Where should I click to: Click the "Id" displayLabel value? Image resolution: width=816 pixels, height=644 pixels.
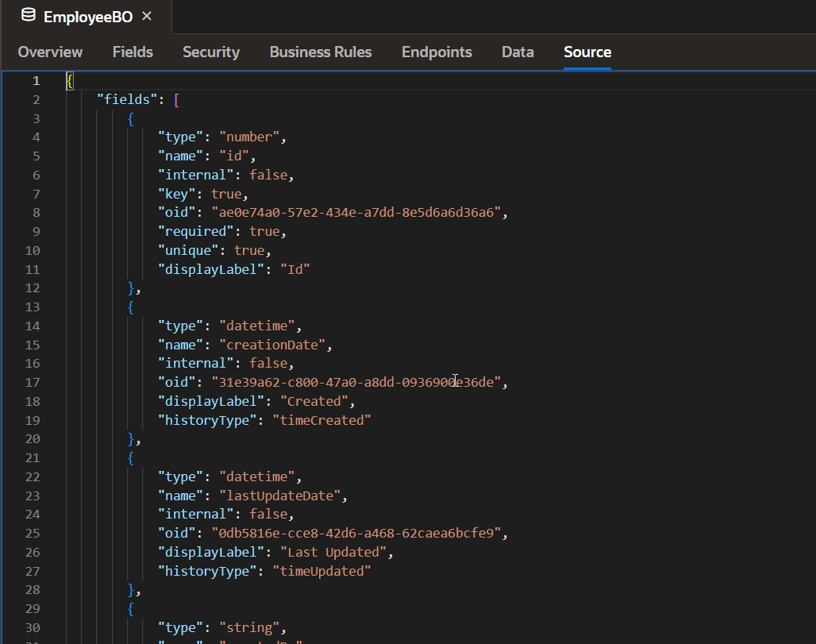(x=295, y=269)
